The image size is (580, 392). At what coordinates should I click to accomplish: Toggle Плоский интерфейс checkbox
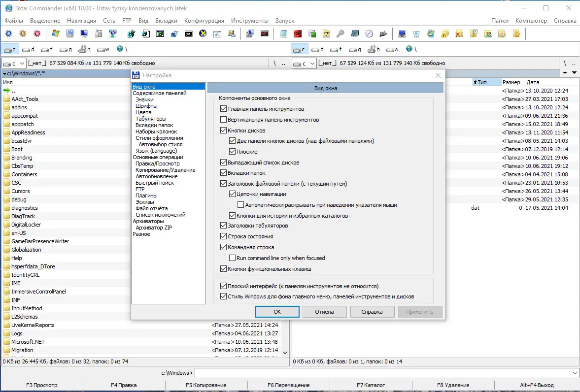(x=223, y=286)
